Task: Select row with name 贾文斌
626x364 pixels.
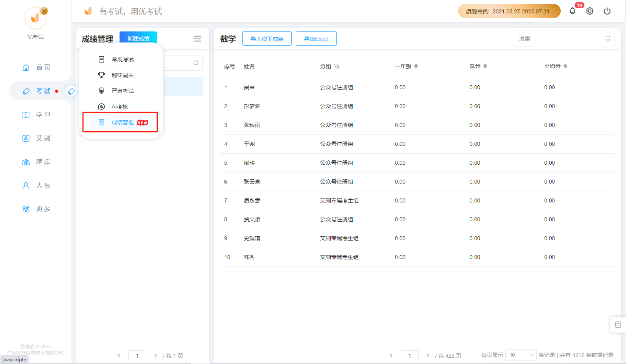Action: tap(418, 219)
